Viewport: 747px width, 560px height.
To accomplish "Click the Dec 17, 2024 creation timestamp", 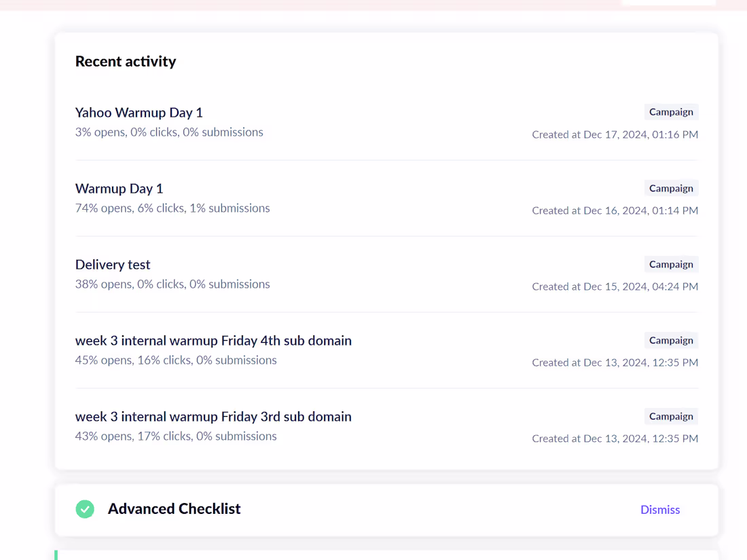I will [615, 134].
